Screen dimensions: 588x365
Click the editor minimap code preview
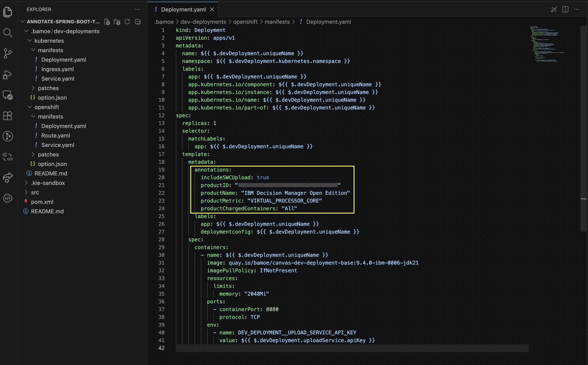547,44
